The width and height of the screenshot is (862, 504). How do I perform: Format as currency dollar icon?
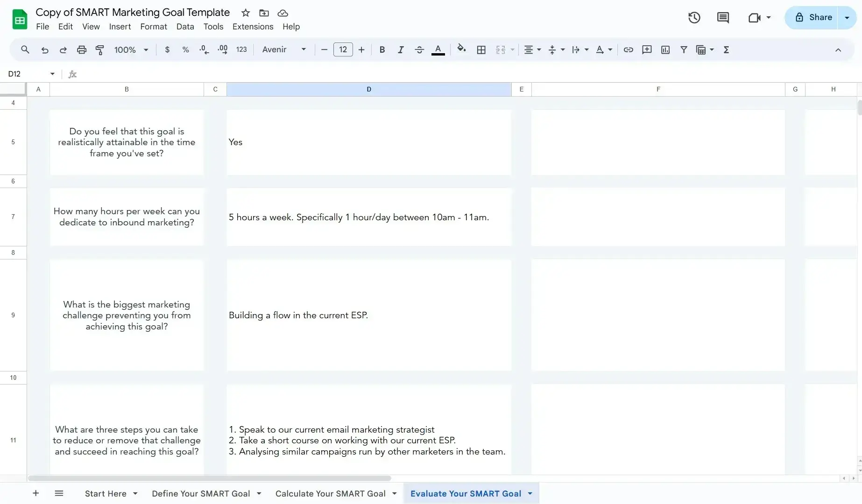pyautogui.click(x=167, y=50)
